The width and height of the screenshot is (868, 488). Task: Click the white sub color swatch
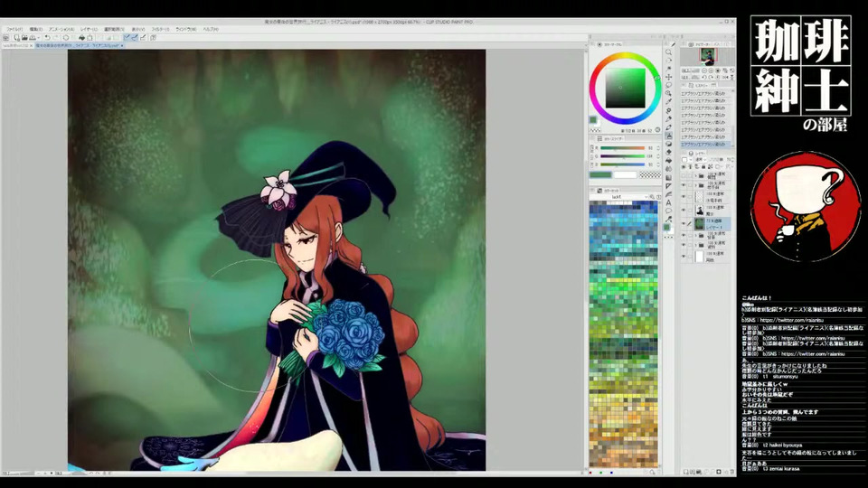[x=625, y=174]
